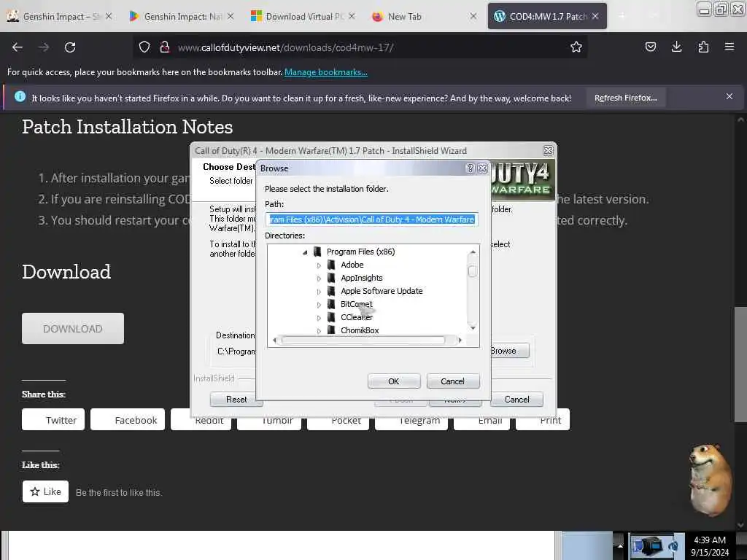Bookmark this page with the star icon
Screen dimensions: 747x560
coord(576,47)
